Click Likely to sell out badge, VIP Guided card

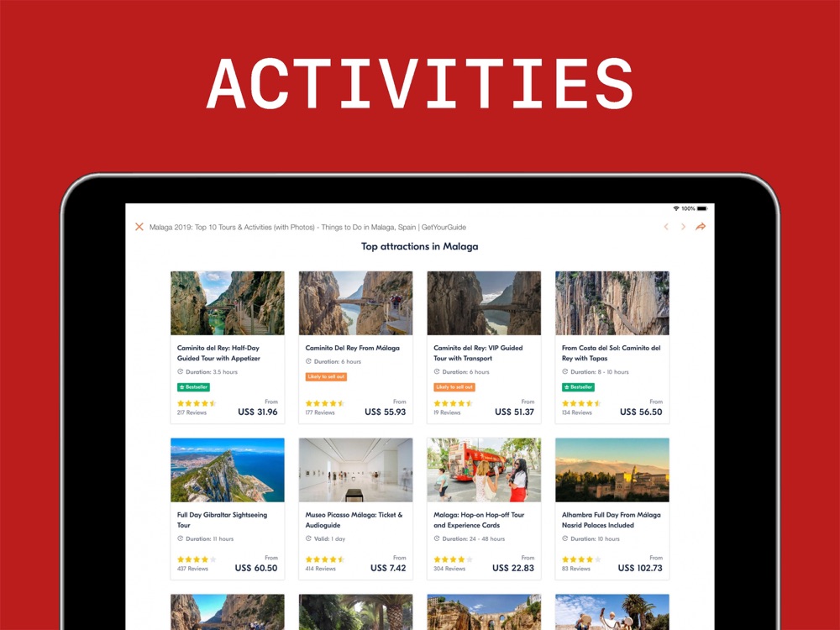454,386
